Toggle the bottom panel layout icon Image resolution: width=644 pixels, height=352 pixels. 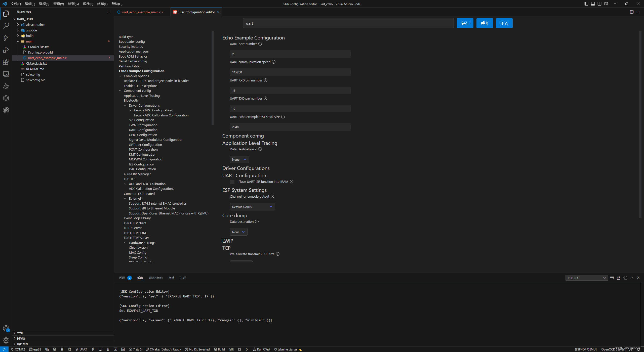(x=593, y=4)
